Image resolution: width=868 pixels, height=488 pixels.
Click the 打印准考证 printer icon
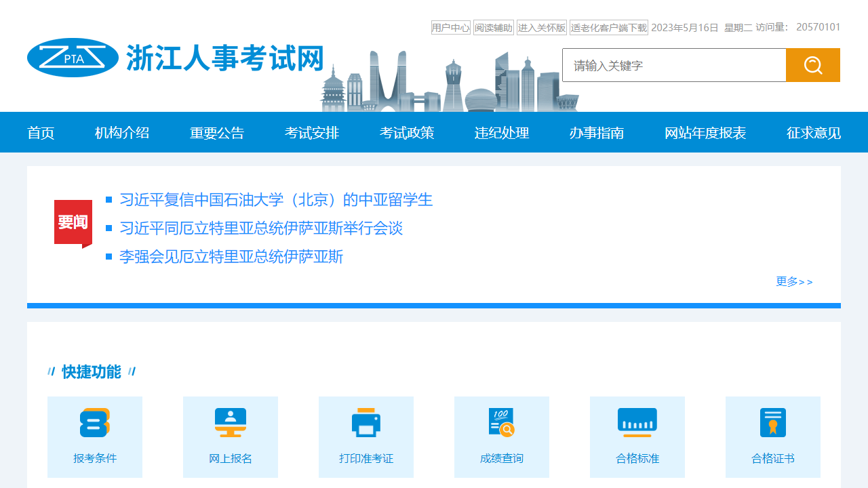(366, 423)
